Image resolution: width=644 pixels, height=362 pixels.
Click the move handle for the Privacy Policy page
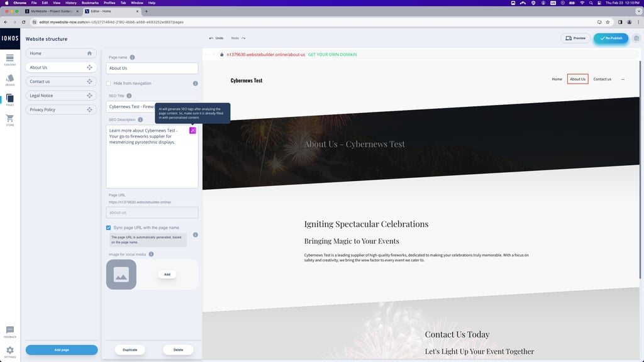tap(89, 109)
